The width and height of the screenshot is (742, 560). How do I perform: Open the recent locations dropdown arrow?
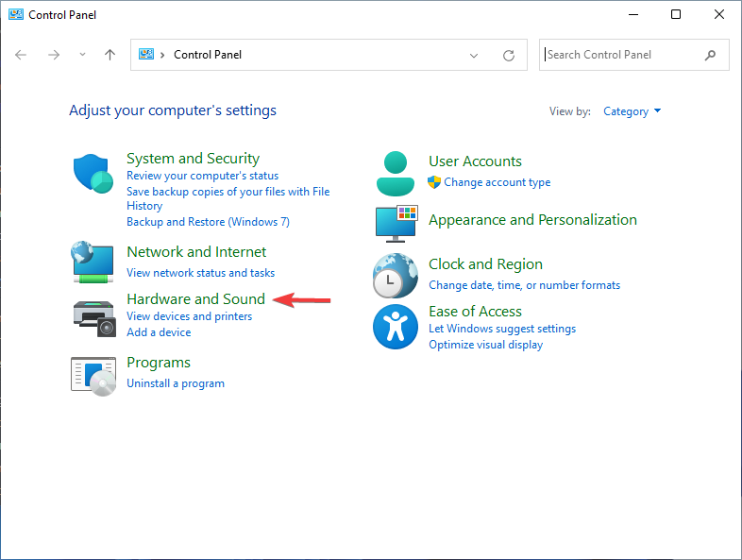(82, 55)
